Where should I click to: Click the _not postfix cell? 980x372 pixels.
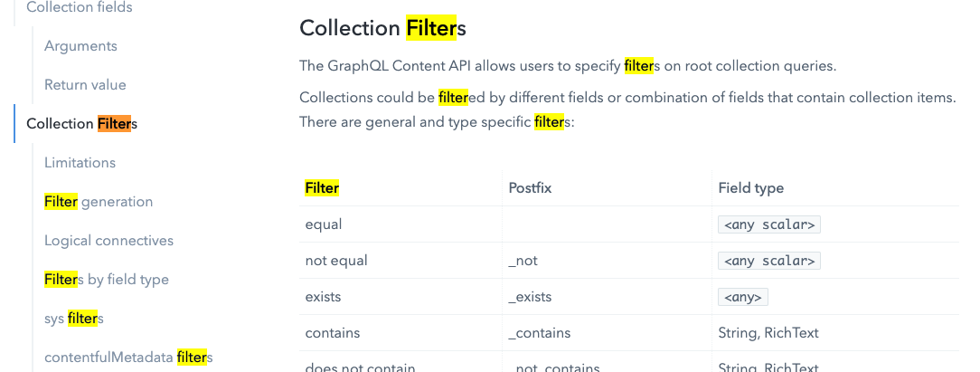523,261
